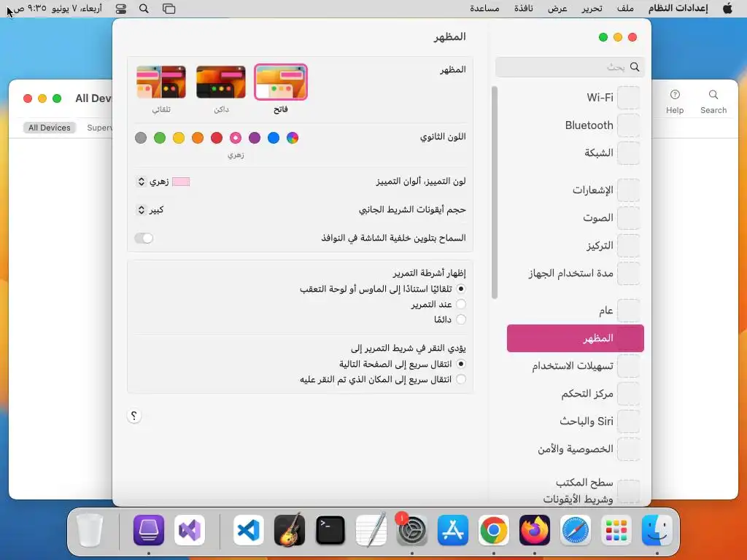The image size is (747, 560).
Task: Open System Settings Dock icon
Action: click(x=411, y=530)
